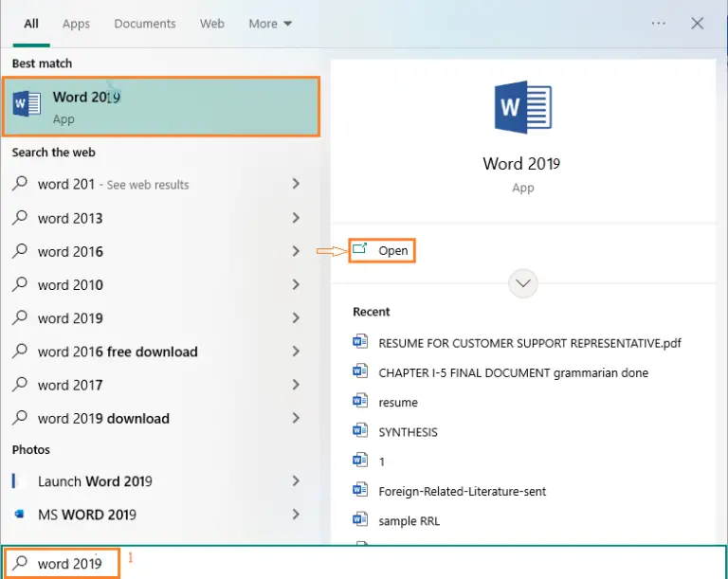Click the search input containing 'word 2019'

[364, 563]
